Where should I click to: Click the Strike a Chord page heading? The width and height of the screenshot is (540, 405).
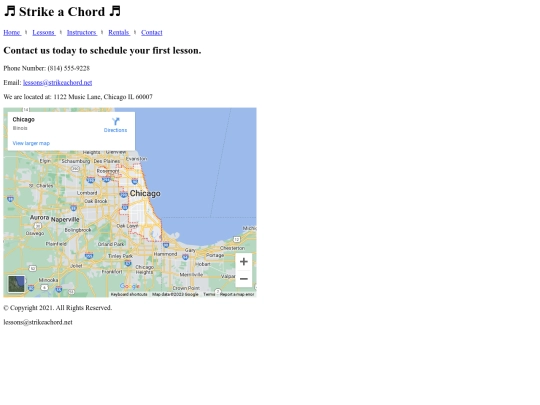tap(62, 12)
